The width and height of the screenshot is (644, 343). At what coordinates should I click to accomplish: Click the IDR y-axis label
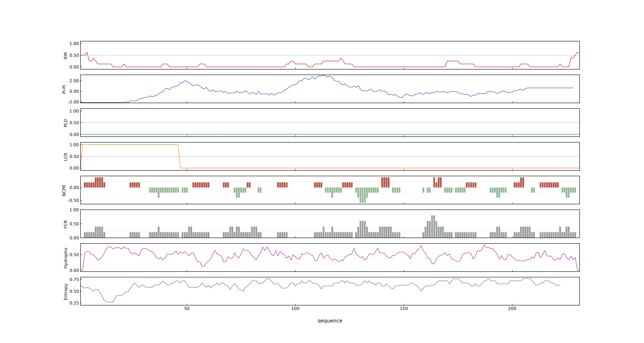point(66,55)
